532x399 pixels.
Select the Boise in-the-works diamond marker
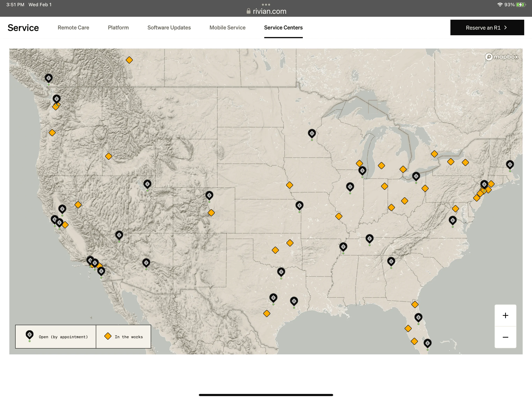(x=108, y=156)
